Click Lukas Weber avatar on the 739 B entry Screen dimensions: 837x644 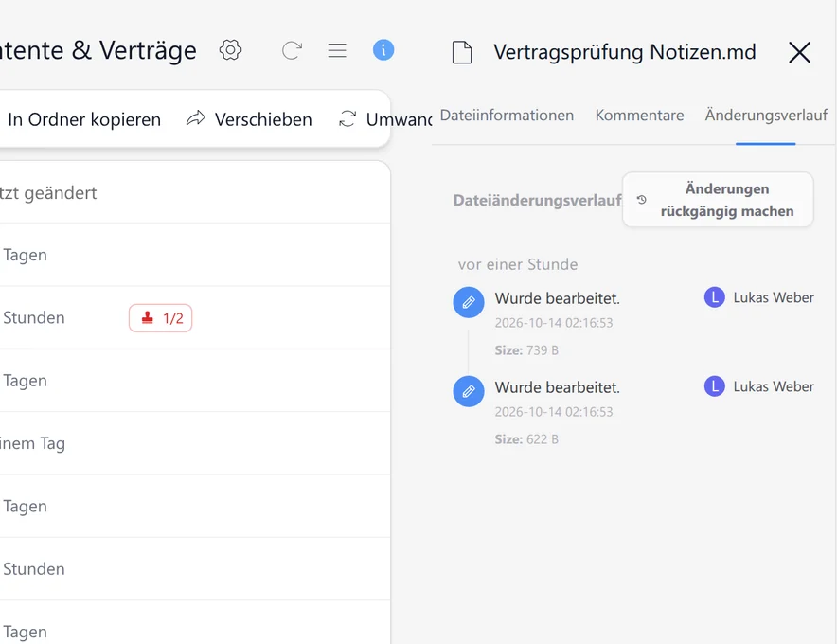point(714,297)
